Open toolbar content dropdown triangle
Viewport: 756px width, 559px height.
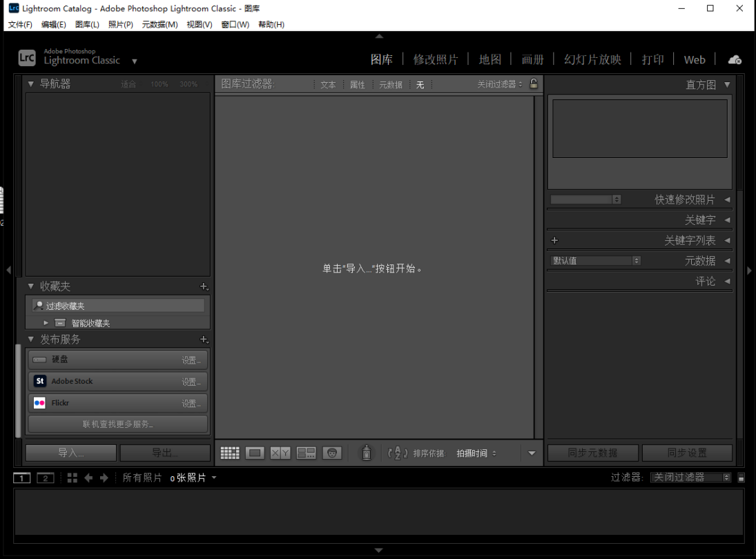[532, 453]
